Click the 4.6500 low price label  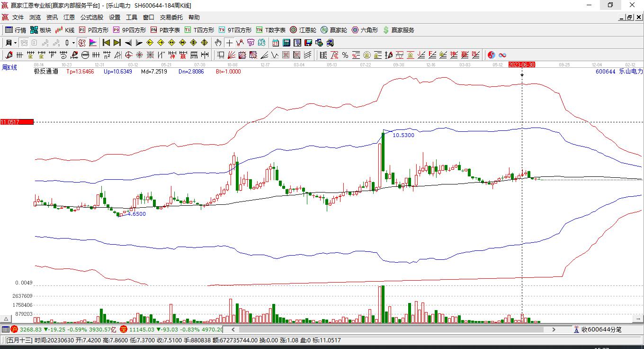(x=137, y=214)
